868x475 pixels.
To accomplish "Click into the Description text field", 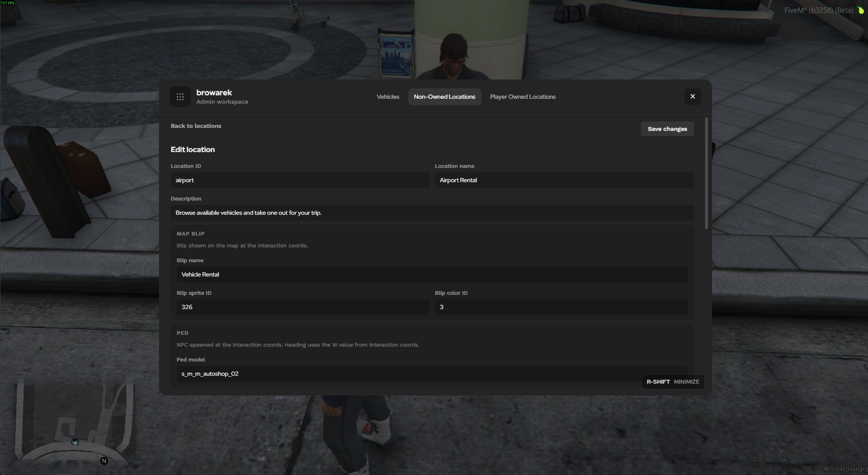I will (x=432, y=213).
